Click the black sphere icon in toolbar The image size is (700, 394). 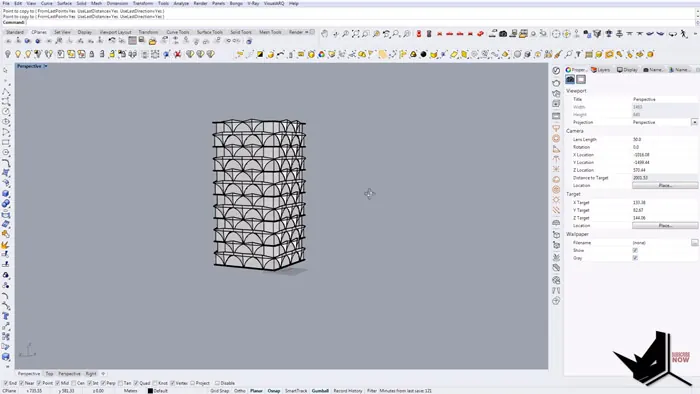423,54
